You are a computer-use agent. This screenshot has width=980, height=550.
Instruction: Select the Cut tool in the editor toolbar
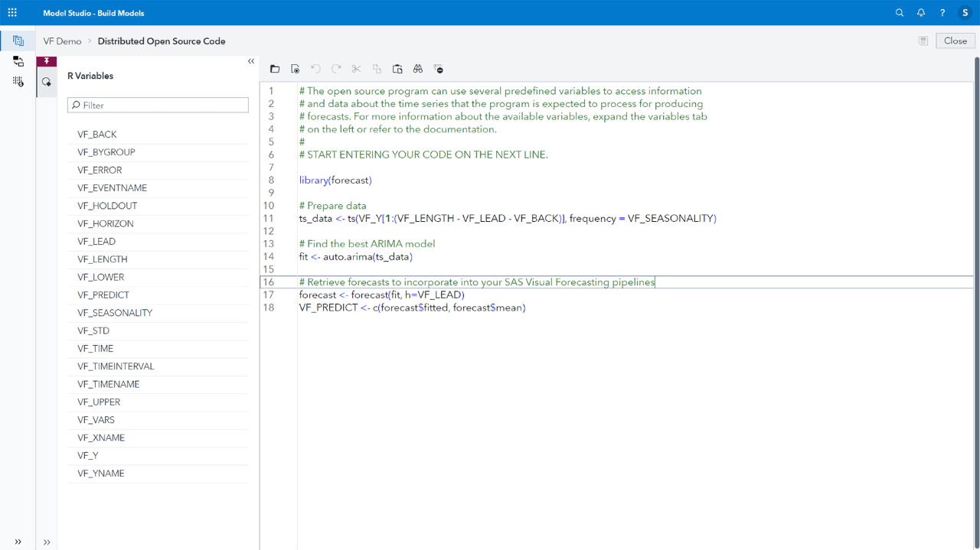tap(356, 68)
